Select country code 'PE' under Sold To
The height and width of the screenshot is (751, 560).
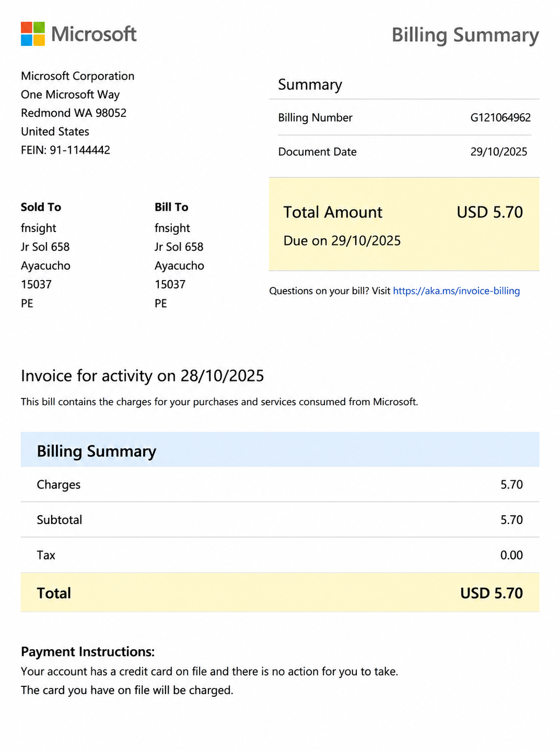[27, 303]
